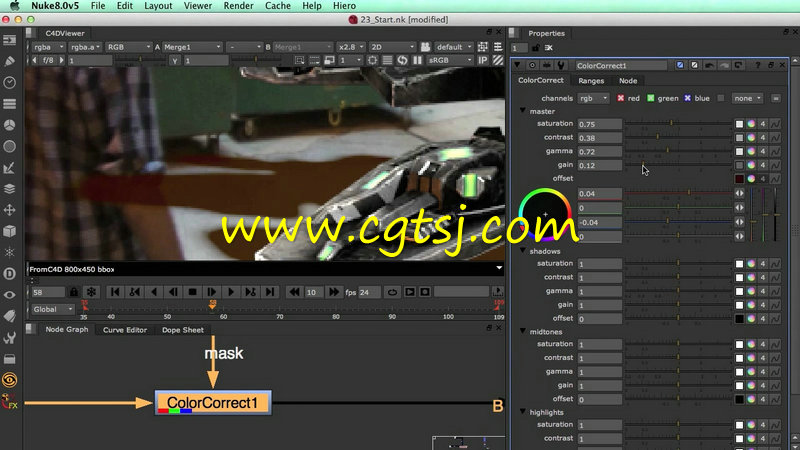Open the FurnaceCore spiral icon

9,380
